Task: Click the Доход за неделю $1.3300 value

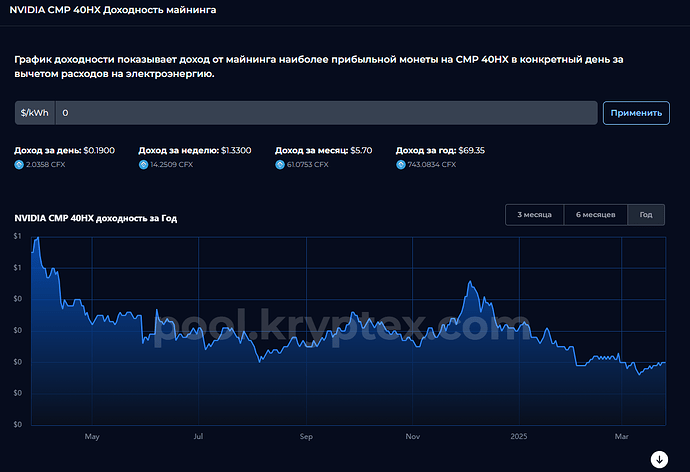Action: tap(236, 150)
